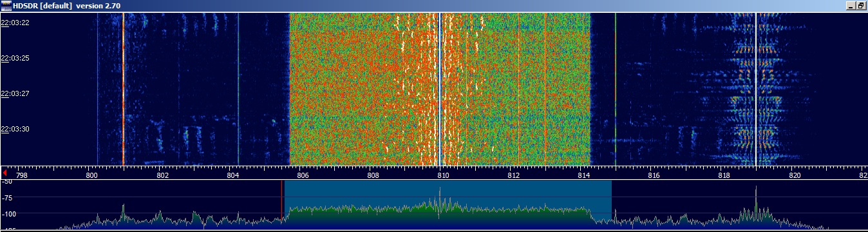Restore down the HDSDR window
Screen dimensions: 868x232
click(x=861, y=5)
